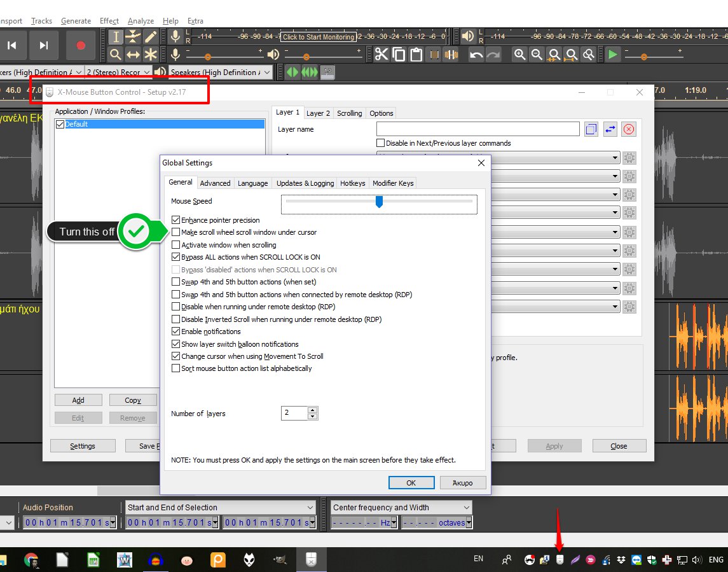
Task: Click the Άκυρο cancel button
Action: pyautogui.click(x=462, y=483)
